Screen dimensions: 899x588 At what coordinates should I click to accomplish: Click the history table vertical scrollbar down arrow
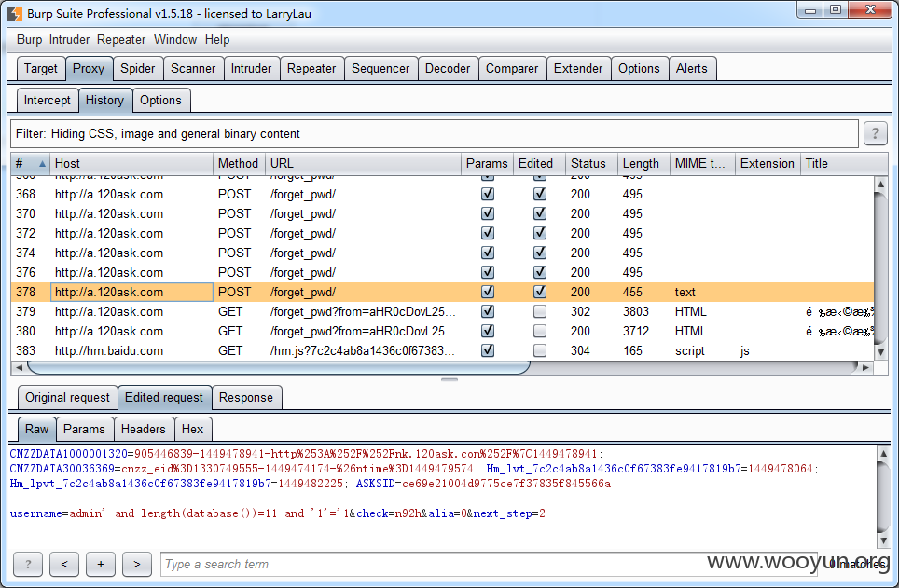881,353
